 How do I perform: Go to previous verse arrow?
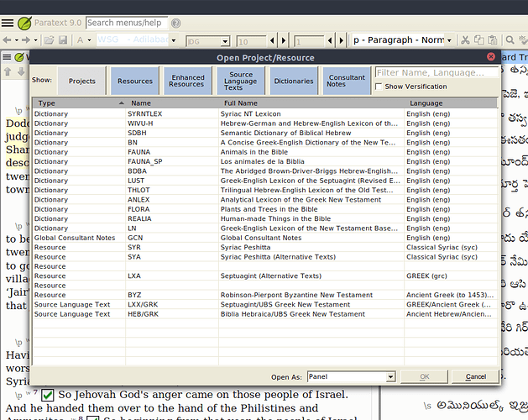coord(330,41)
